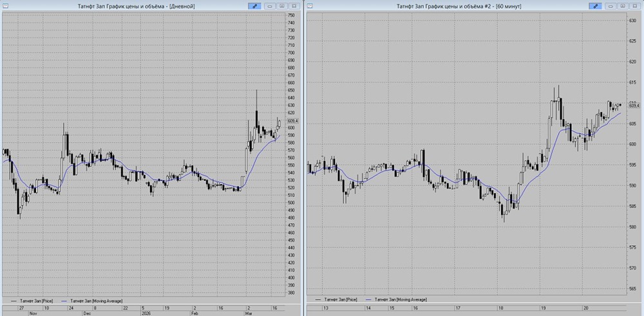Viewport: 644px width, 316px height.
Task: Click the 609,4 current price tag in 60-minute chart
Action: click(635, 105)
